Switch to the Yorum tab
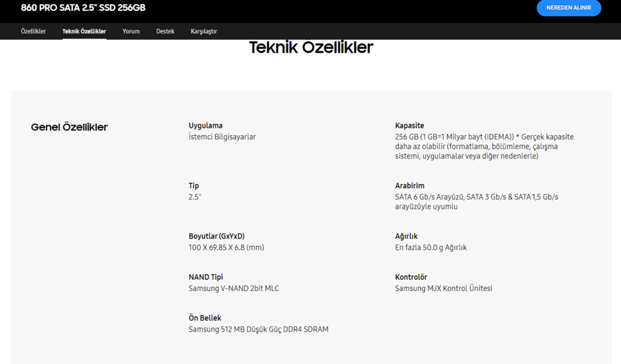The image size is (621, 364). point(131,31)
